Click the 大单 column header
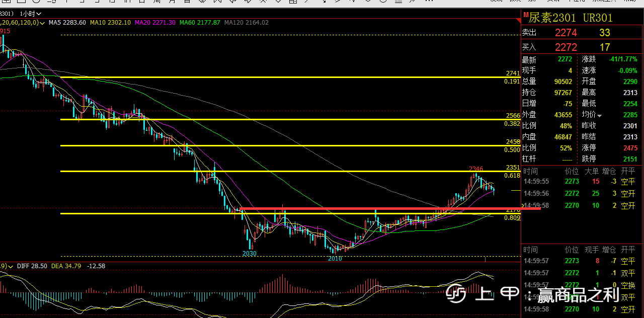The height and width of the screenshot is (318, 644). (591, 171)
